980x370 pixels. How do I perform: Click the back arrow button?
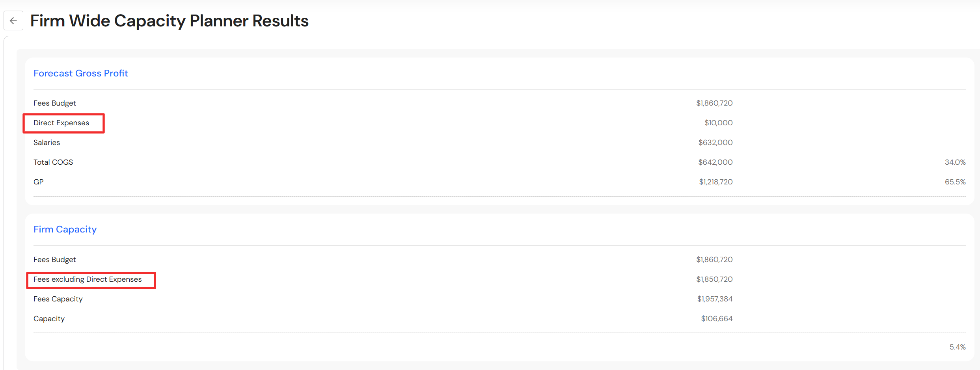[x=13, y=21]
